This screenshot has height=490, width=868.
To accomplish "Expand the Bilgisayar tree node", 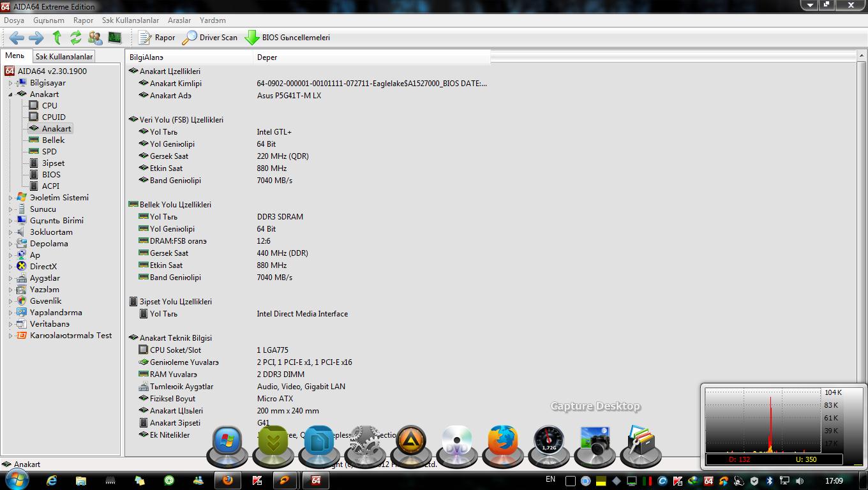I will [10, 83].
